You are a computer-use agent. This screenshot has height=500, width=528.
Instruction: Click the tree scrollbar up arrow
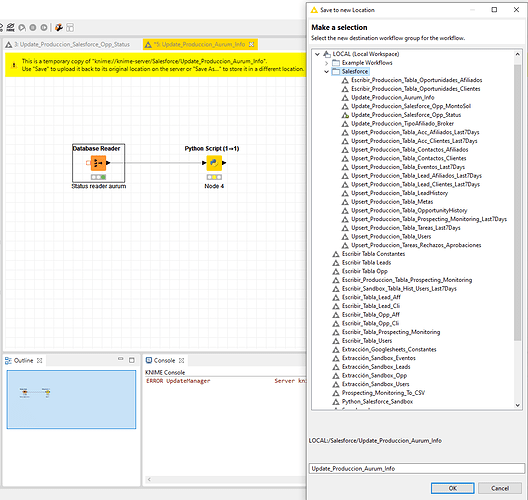518,54
